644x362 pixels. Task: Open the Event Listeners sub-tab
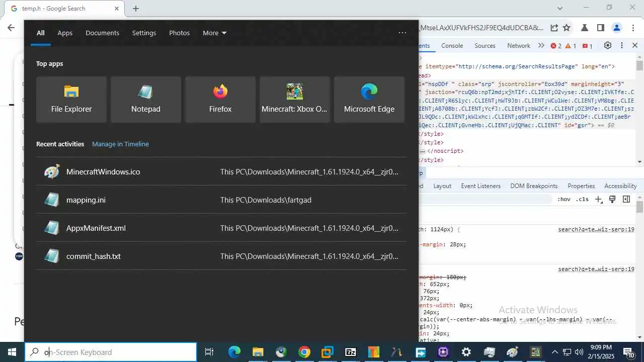(480, 186)
